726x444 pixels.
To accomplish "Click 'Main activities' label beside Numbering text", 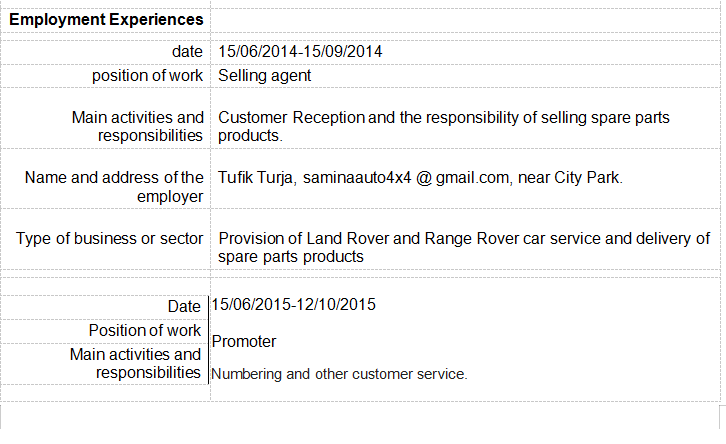I will click(135, 354).
